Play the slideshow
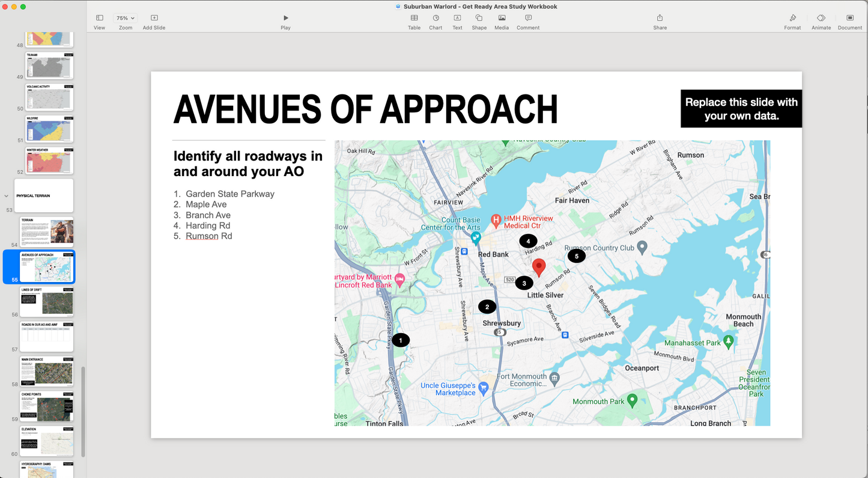The image size is (868, 478). point(285,22)
